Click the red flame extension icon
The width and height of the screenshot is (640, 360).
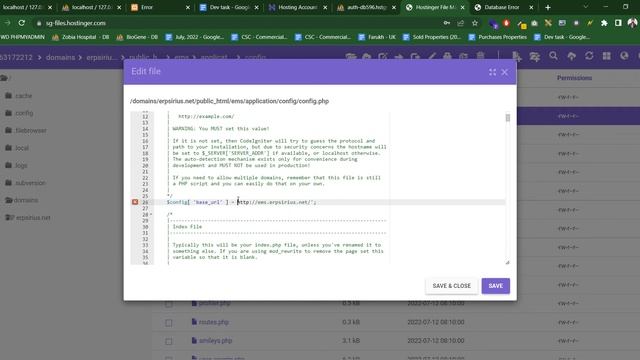506,23
